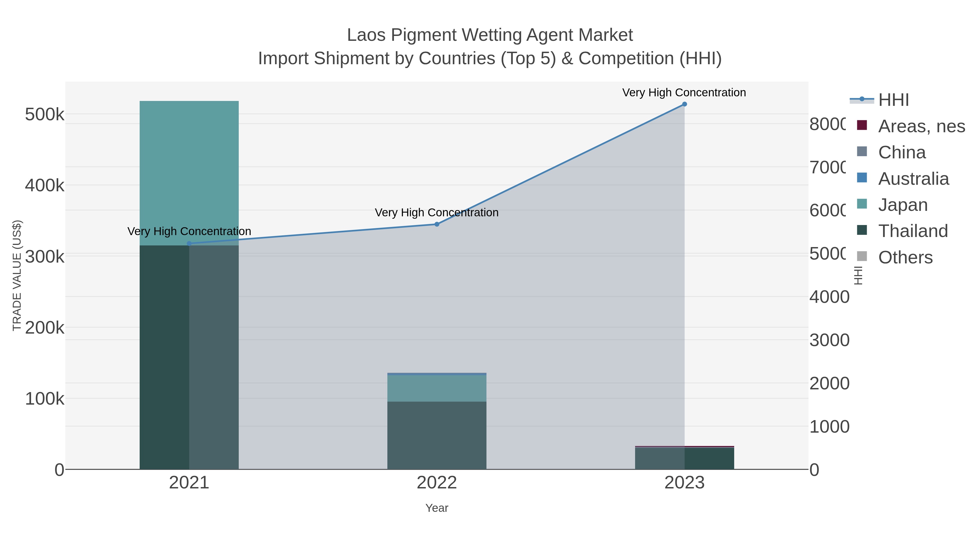Click the Australia thin bar segment for 2022
Screen dimensions: 980x551
[437, 374]
